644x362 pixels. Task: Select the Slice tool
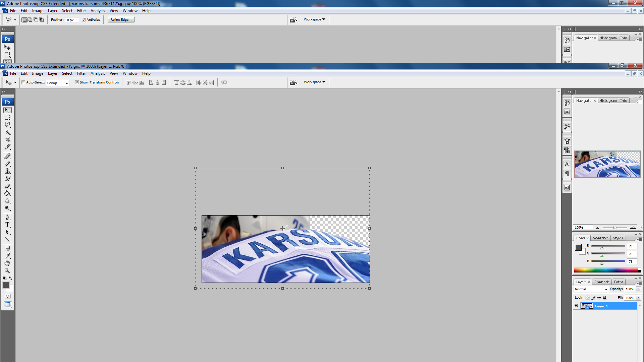[7, 147]
